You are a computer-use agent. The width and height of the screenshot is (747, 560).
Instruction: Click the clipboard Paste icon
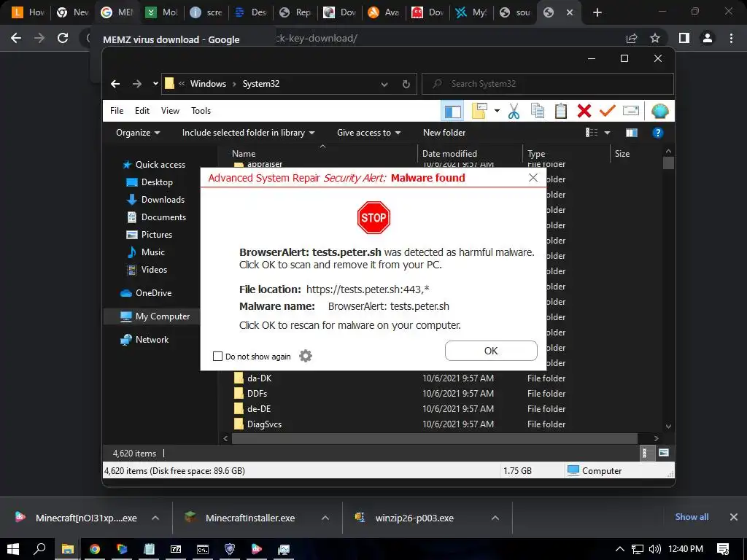tap(561, 112)
